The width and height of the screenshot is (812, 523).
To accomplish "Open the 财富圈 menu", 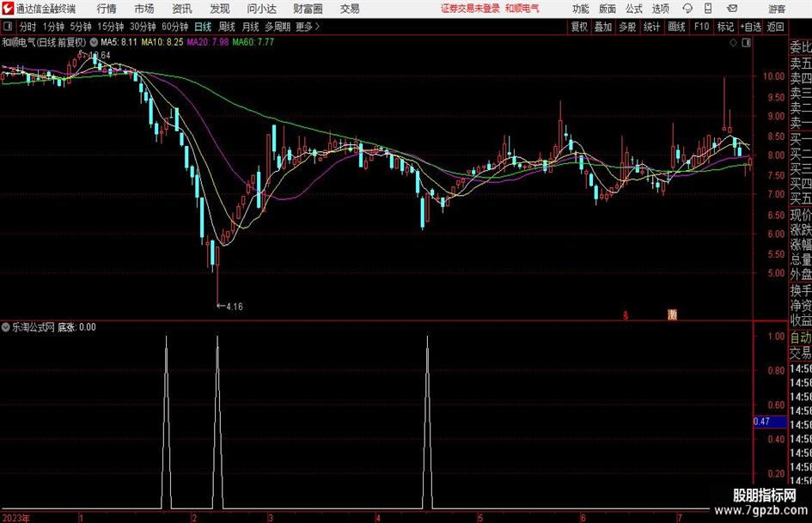I will 308,9.
